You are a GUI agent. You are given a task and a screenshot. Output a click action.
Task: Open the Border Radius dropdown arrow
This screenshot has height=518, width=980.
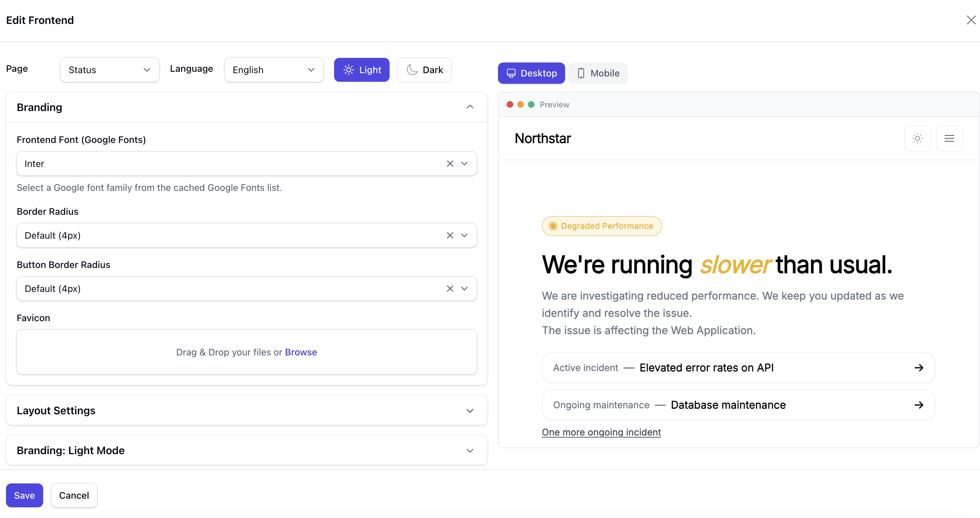click(x=464, y=235)
